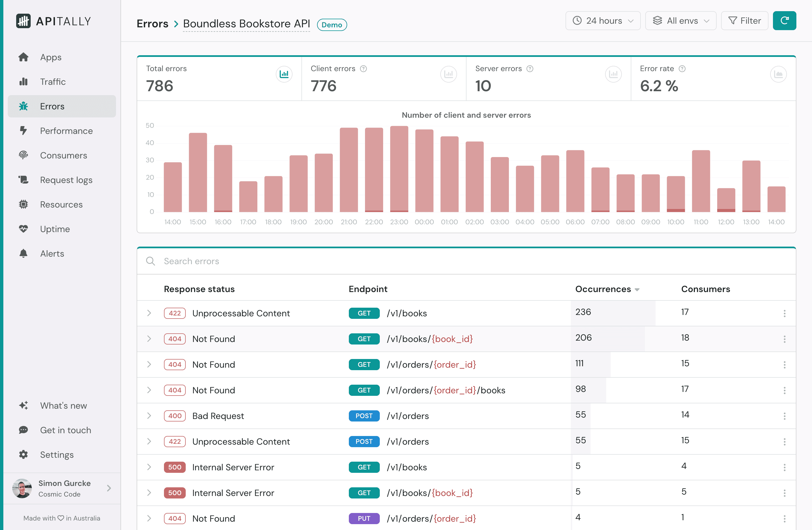Select the Apps home icon in sidebar
The image size is (812, 530).
pyautogui.click(x=23, y=57)
